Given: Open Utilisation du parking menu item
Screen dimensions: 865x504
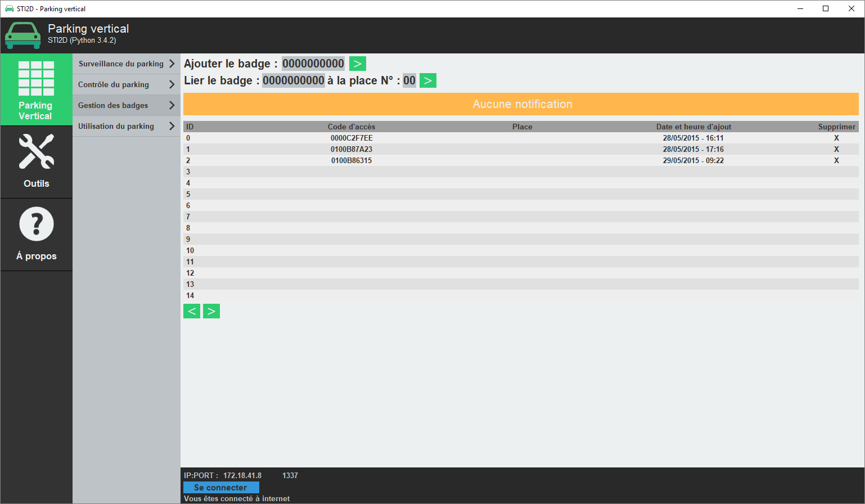Looking at the screenshot, I should [x=127, y=126].
